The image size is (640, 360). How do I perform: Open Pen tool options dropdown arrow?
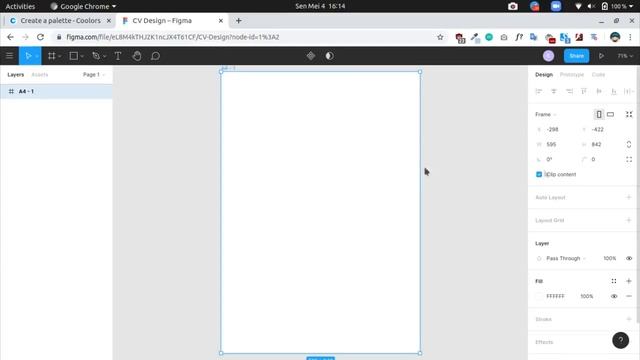click(x=104, y=56)
